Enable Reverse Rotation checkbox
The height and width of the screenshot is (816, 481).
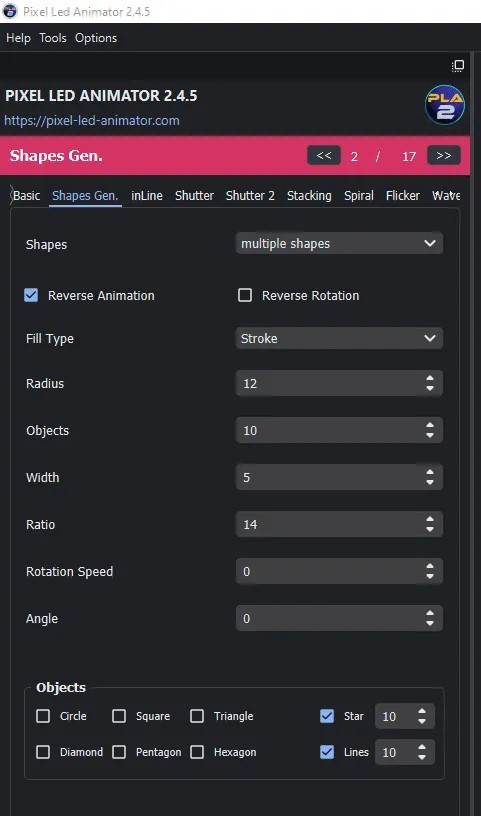pos(245,296)
